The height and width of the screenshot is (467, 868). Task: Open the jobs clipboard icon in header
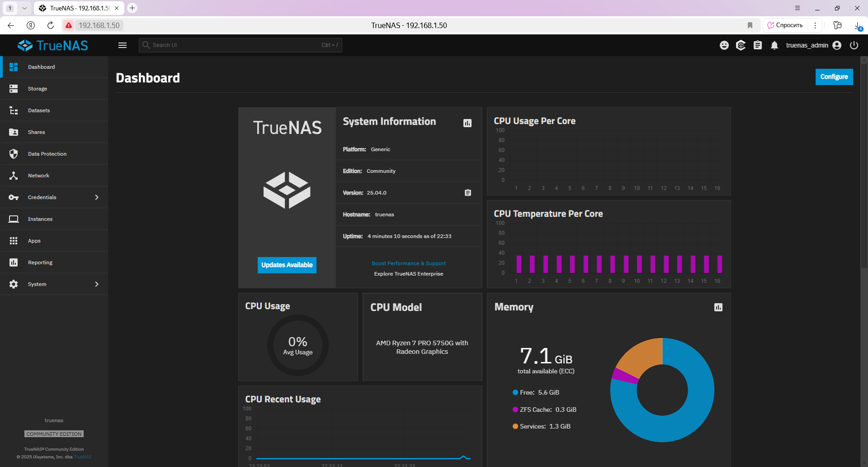tap(758, 45)
